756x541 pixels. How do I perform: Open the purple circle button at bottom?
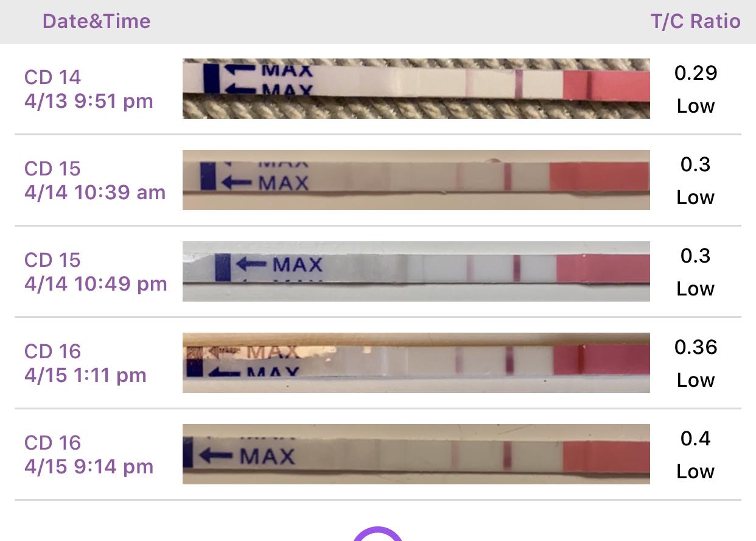pyautogui.click(x=378, y=534)
